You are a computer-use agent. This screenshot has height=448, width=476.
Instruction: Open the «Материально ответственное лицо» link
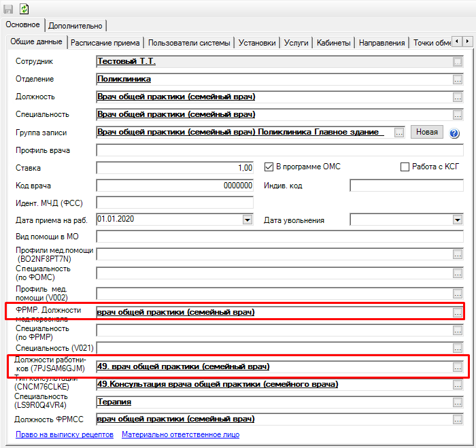tap(181, 434)
